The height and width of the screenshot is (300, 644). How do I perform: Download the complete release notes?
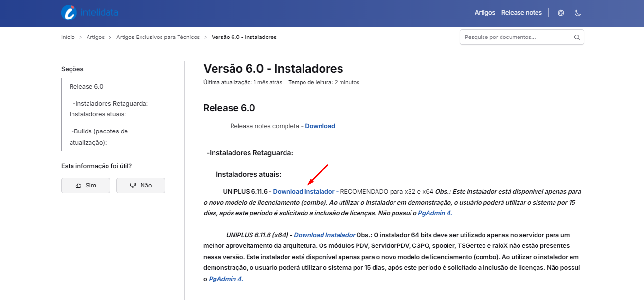point(320,126)
